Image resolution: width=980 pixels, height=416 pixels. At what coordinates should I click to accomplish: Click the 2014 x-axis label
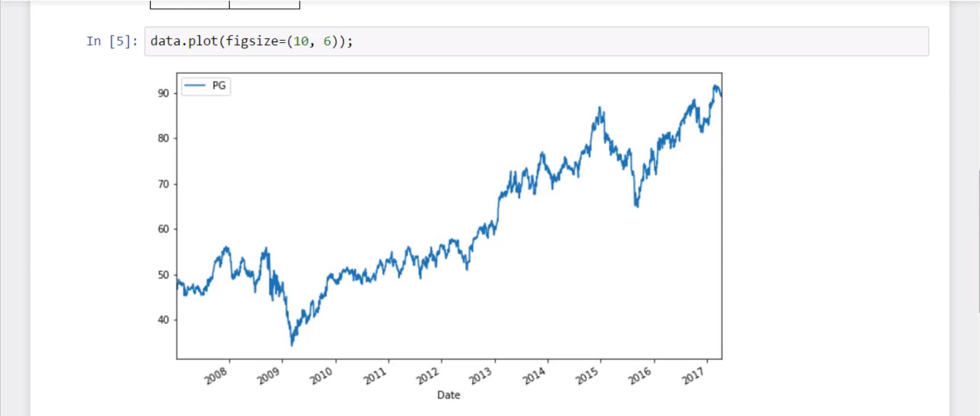(534, 376)
